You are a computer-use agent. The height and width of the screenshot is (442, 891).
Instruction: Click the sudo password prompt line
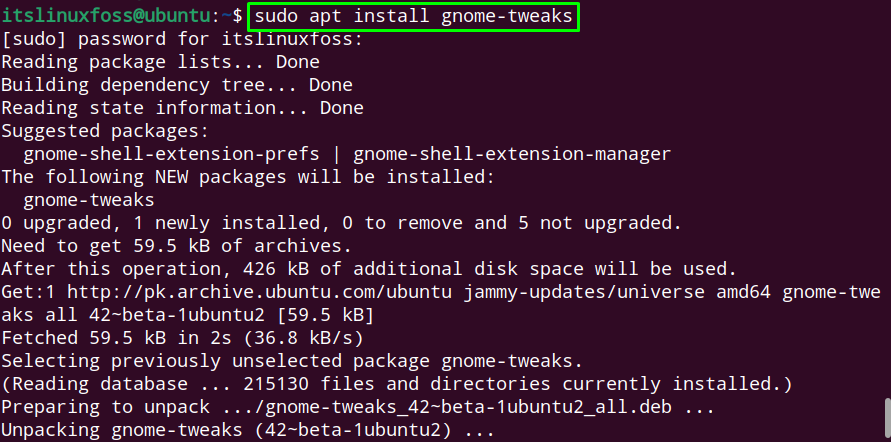[x=182, y=39]
